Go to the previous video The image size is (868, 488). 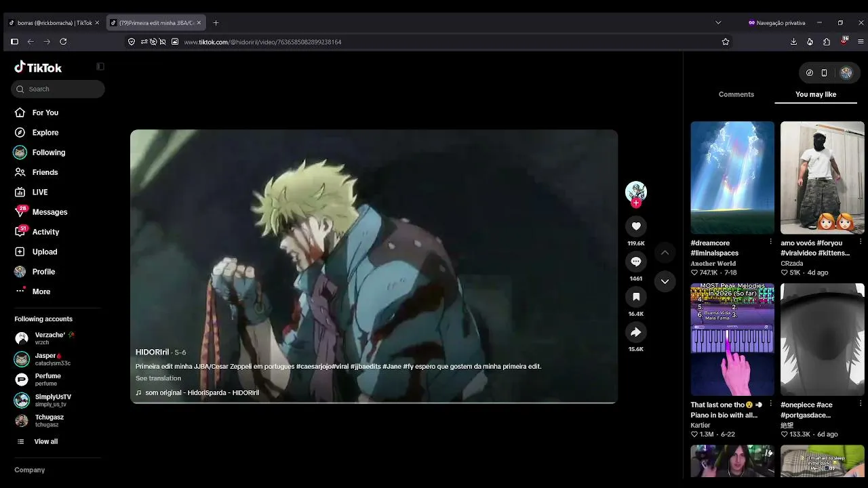pos(665,252)
